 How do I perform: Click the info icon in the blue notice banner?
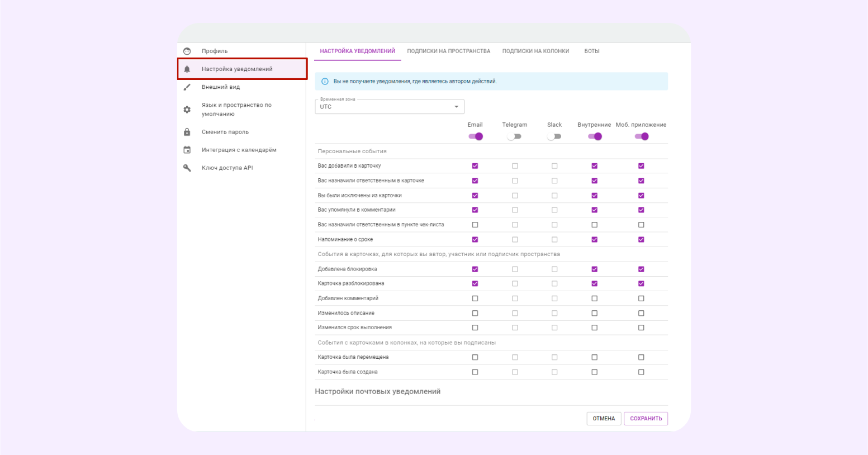click(x=325, y=82)
